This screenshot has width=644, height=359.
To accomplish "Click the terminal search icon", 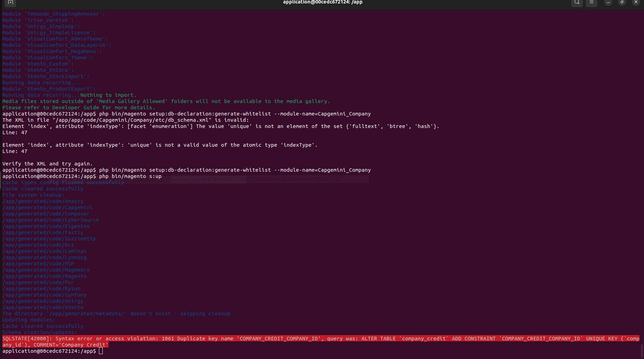I will pos(577,2).
